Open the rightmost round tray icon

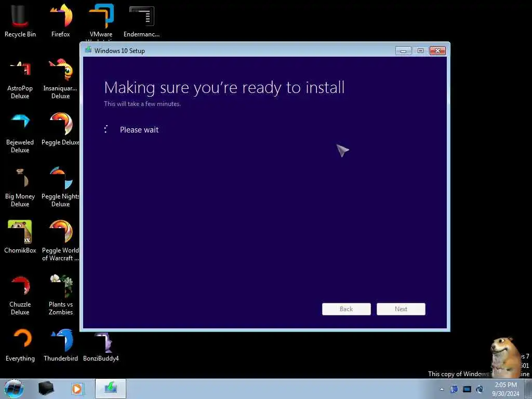click(480, 389)
